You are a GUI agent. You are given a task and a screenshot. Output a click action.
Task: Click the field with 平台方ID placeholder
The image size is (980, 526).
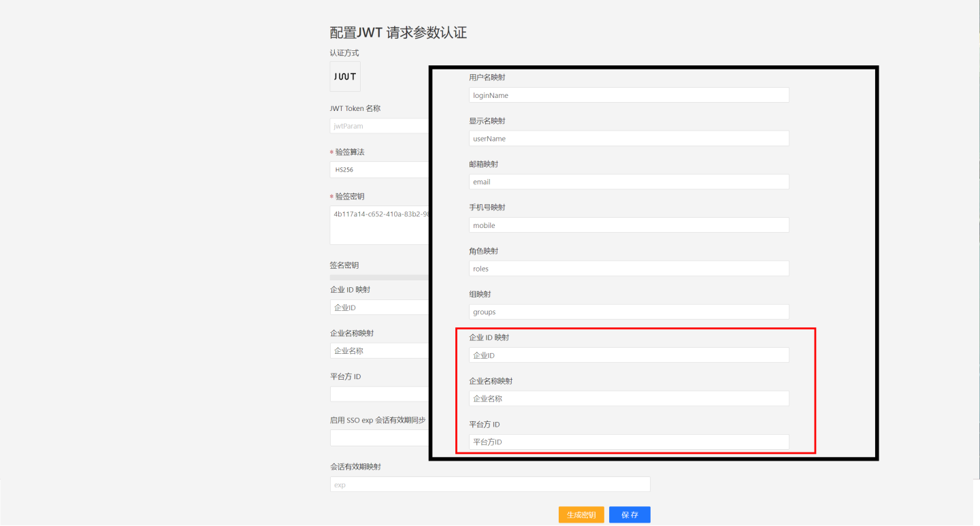point(629,442)
